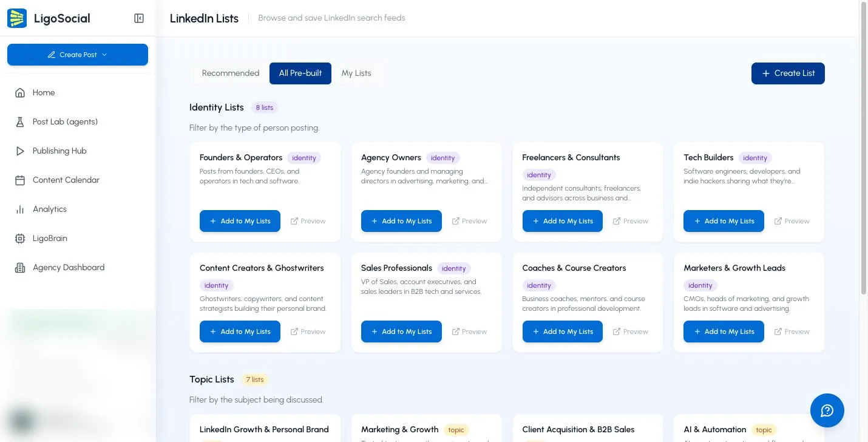Click the Marketing & Growth card title
The height and width of the screenshot is (442, 868).
pos(400,429)
